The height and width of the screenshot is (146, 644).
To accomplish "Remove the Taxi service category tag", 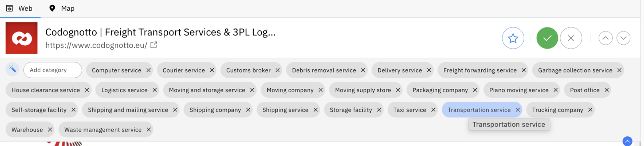I will click(433, 110).
